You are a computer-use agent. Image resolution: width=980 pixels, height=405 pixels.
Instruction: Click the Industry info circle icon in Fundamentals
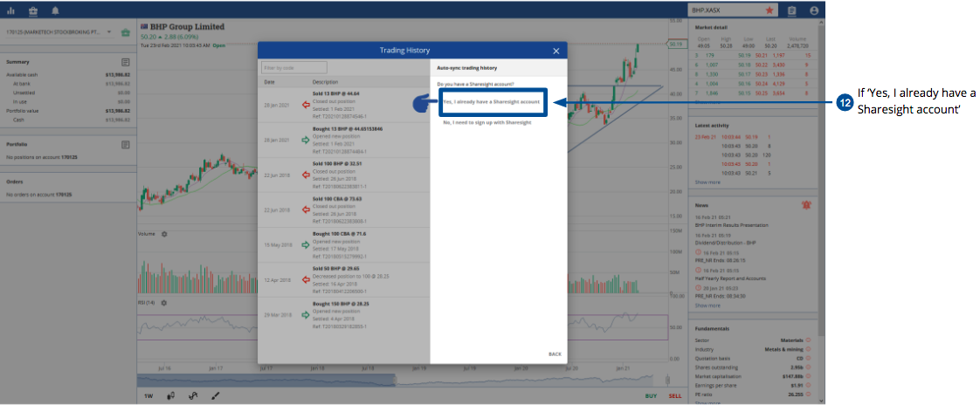tap(808, 349)
